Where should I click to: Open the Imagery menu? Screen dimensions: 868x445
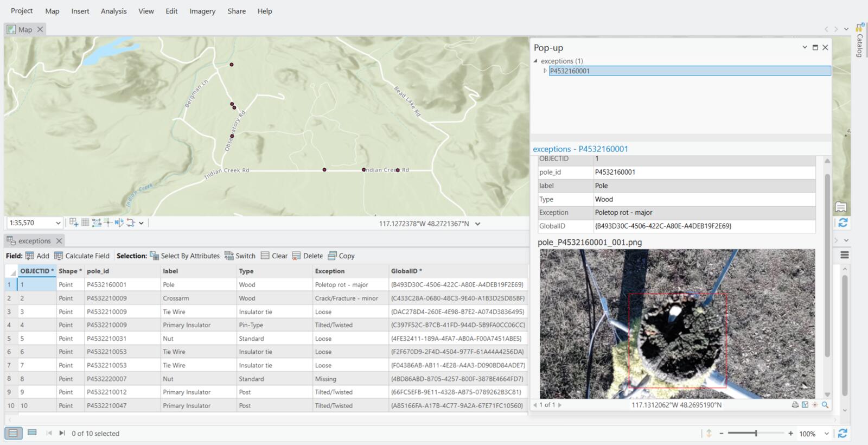pos(202,11)
